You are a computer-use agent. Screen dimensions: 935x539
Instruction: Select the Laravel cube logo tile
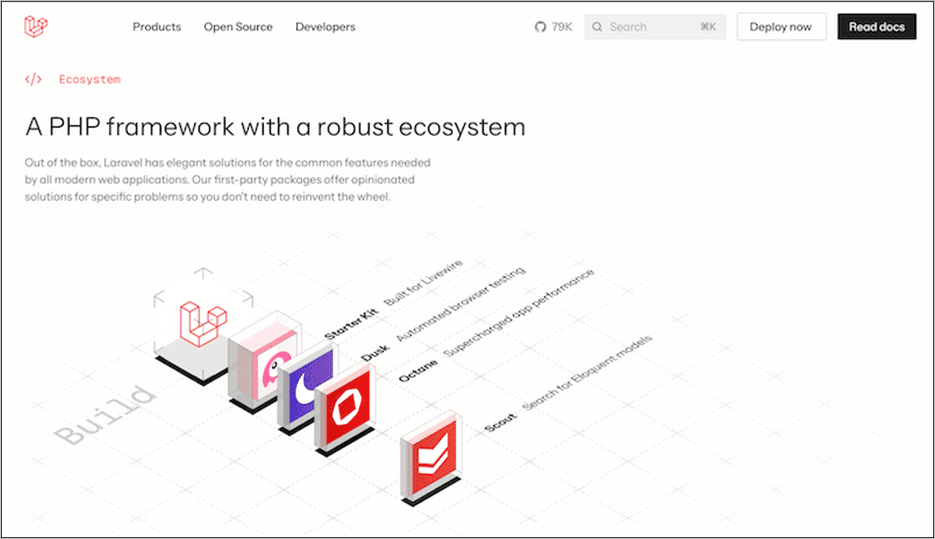[203, 325]
